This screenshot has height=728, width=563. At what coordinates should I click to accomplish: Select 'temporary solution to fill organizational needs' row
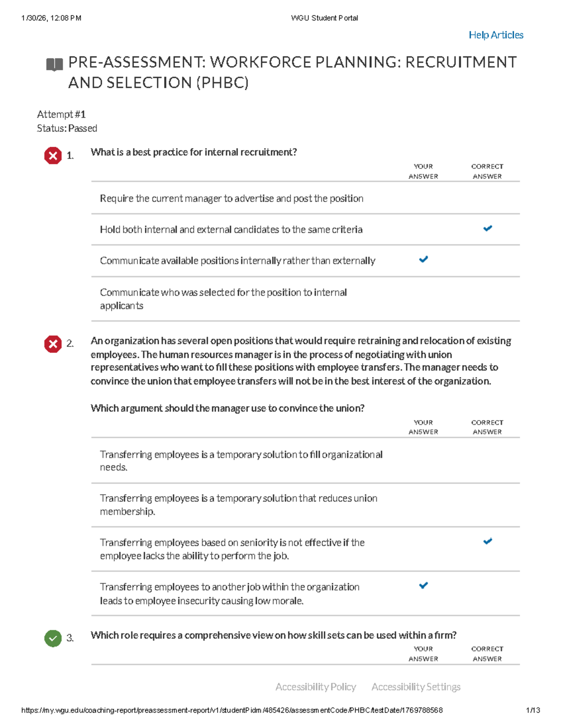[x=305, y=461]
